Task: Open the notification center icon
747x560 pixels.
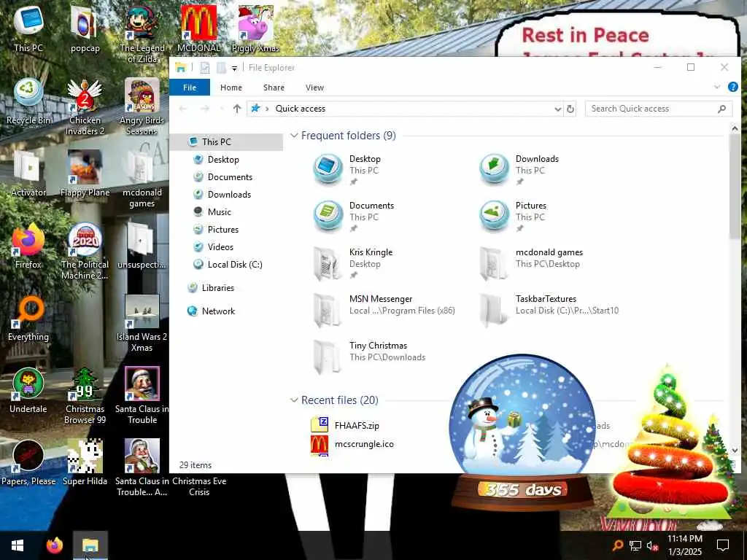Action: pyautogui.click(x=723, y=545)
